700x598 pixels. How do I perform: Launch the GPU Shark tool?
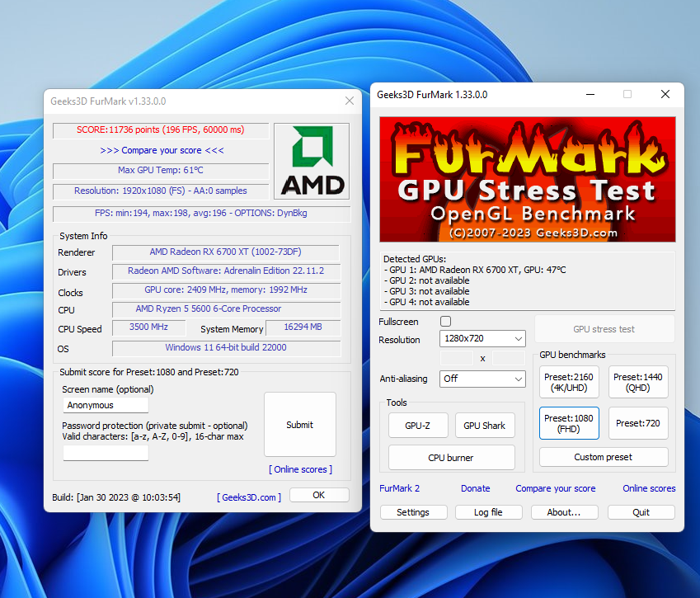tap(484, 426)
